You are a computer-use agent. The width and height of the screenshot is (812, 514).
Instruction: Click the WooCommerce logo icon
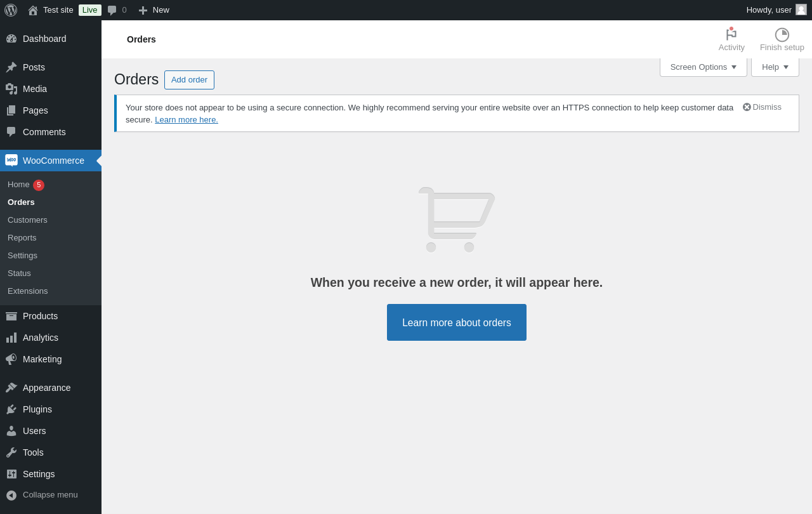coord(11,161)
